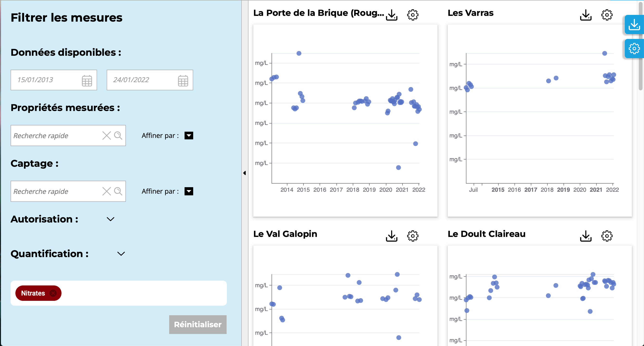
Task: Focus the Captage Recherche rapide input
Action: 56,191
